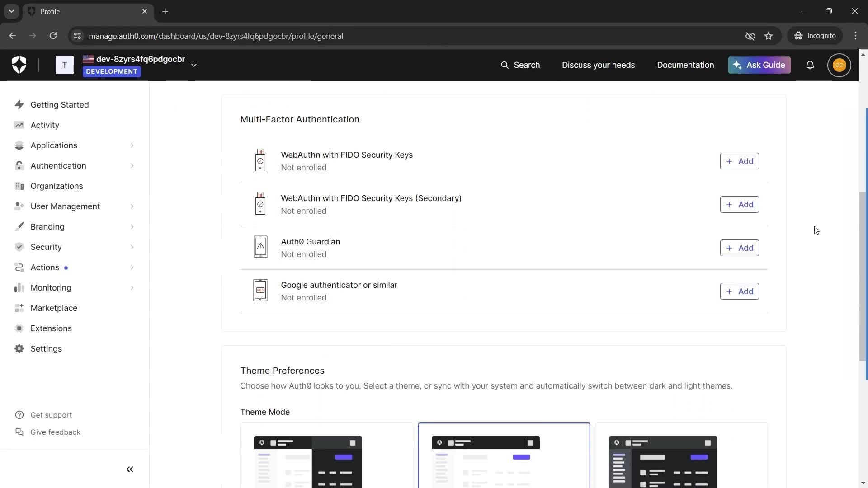Open the user profile avatar menu
The height and width of the screenshot is (488, 868).
[x=839, y=65]
